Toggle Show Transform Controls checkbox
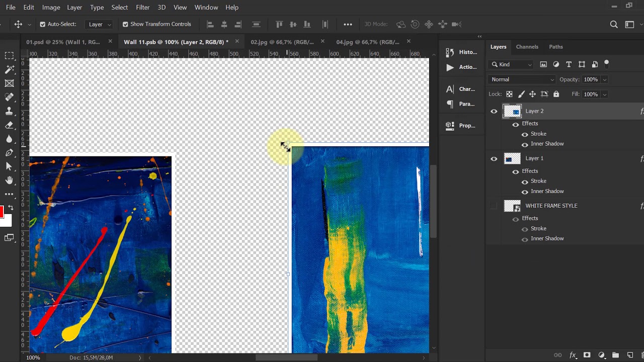This screenshot has height=362, width=644. coord(125,24)
